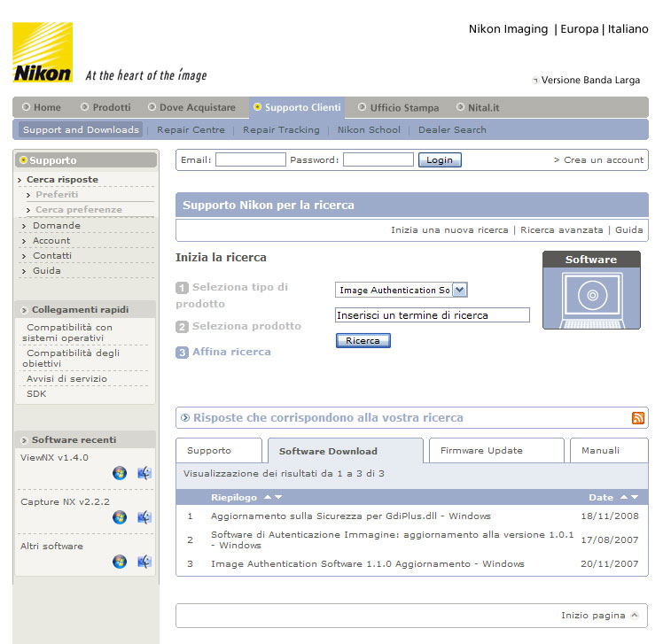Open the RSS feed icon
This screenshot has height=644, width=663.
638,418
